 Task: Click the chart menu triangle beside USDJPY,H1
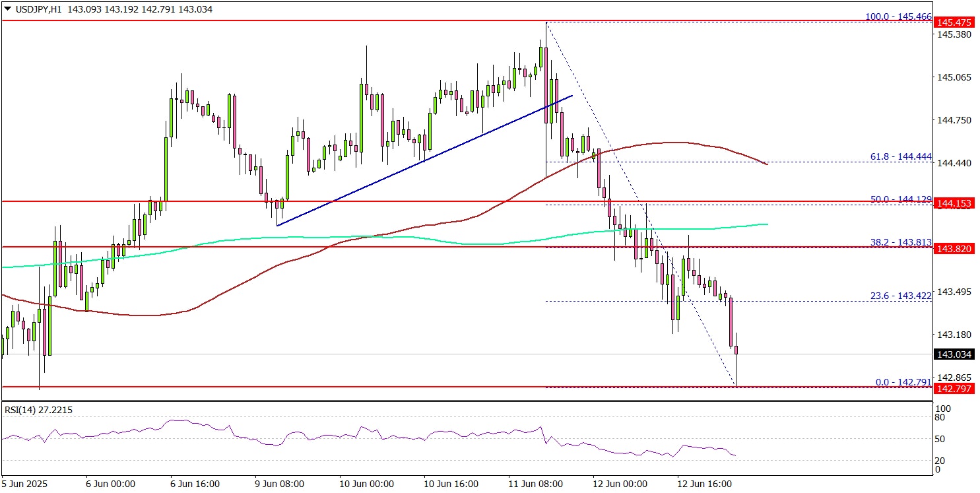(x=7, y=8)
